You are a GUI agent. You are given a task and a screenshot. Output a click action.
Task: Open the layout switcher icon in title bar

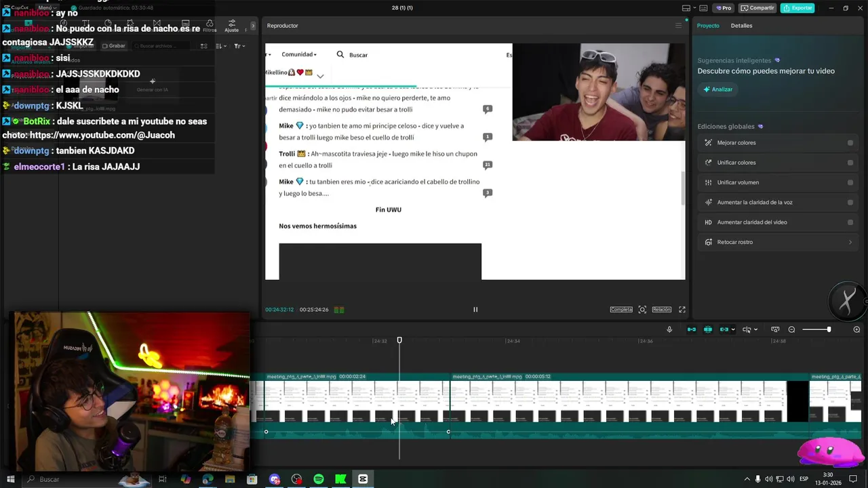686,8
